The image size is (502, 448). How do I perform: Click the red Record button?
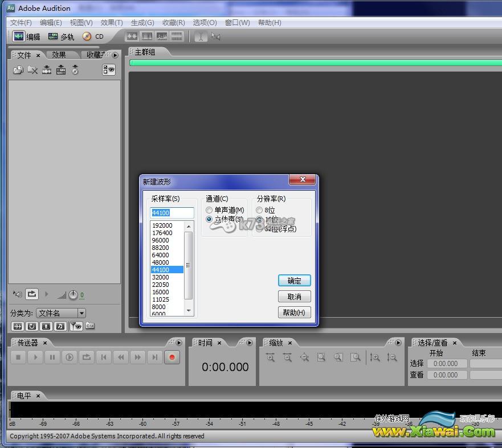[x=172, y=357]
